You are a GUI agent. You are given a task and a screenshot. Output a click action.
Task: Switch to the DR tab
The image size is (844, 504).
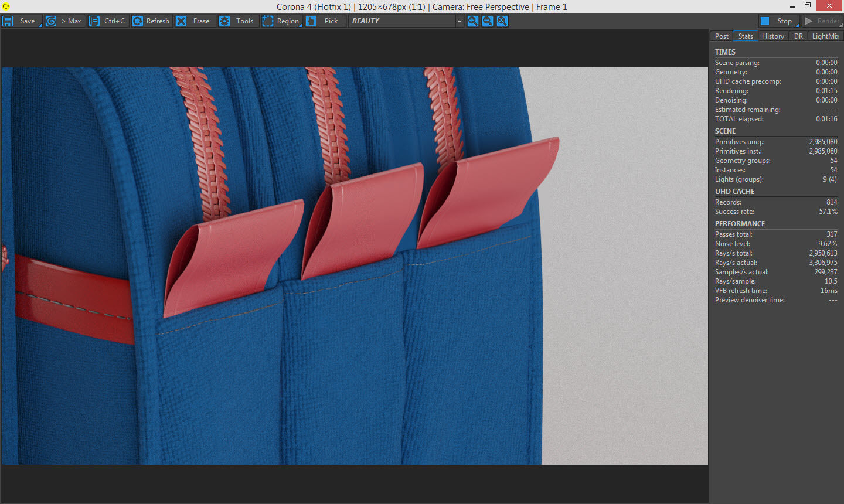click(x=798, y=36)
